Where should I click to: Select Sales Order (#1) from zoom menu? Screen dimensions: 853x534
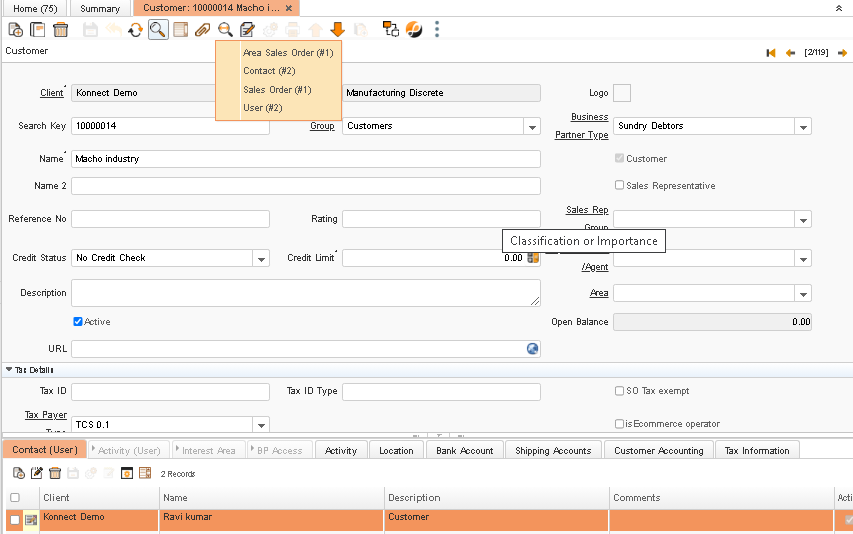[x=277, y=90]
